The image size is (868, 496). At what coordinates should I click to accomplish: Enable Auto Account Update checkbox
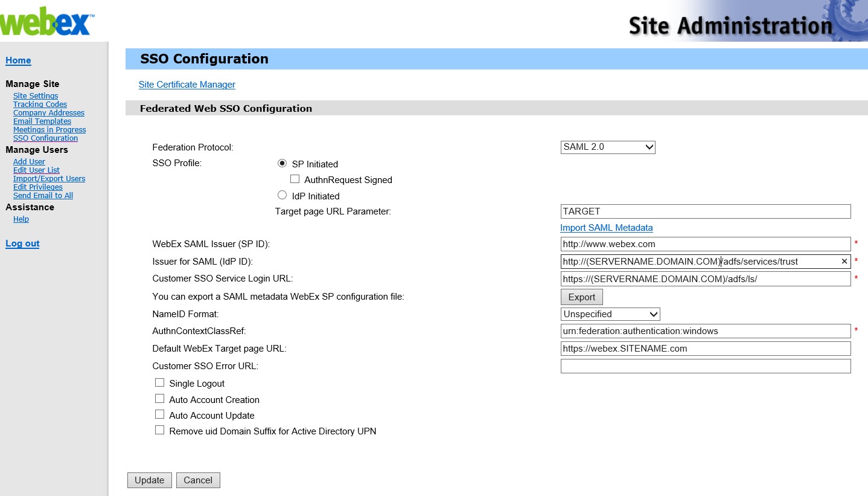pyautogui.click(x=159, y=415)
